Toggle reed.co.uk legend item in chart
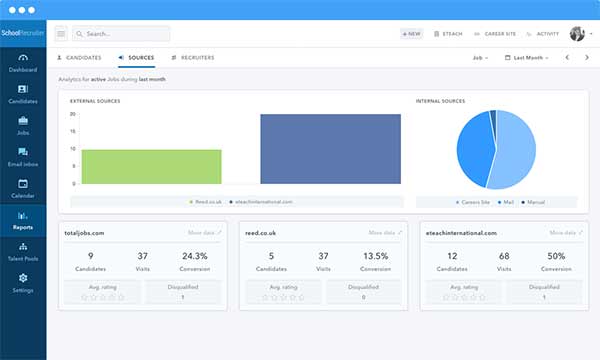The height and width of the screenshot is (360, 600). (x=205, y=202)
